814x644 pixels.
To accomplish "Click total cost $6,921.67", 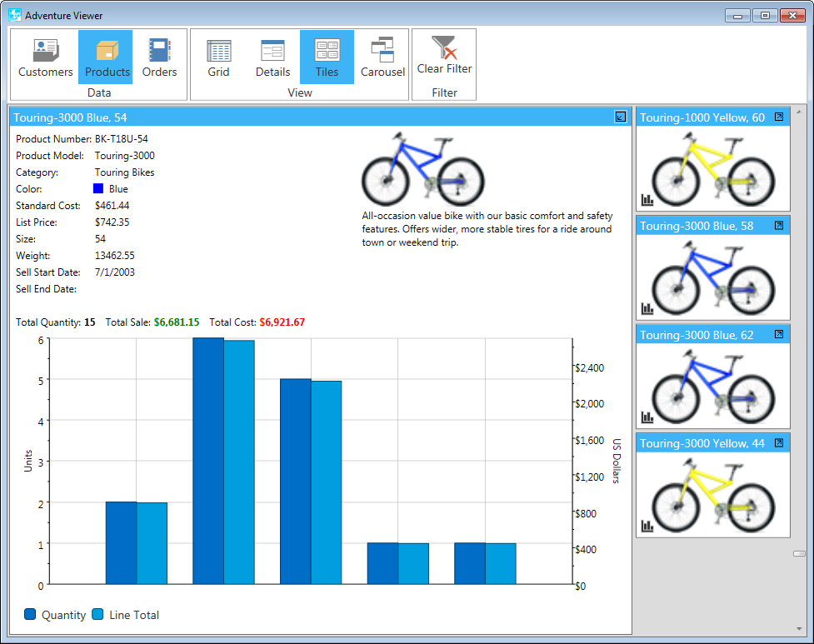I will point(282,322).
